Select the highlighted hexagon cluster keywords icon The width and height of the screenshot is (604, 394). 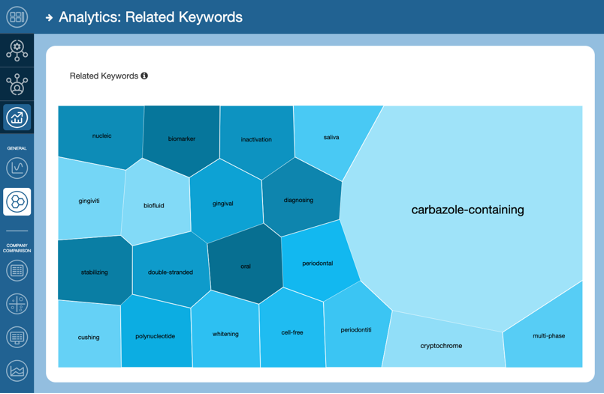(17, 202)
